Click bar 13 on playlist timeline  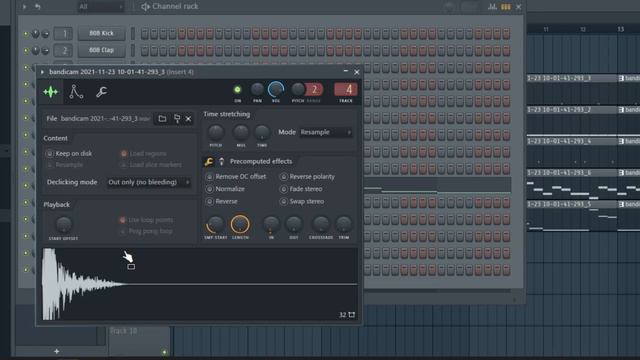(x=620, y=29)
